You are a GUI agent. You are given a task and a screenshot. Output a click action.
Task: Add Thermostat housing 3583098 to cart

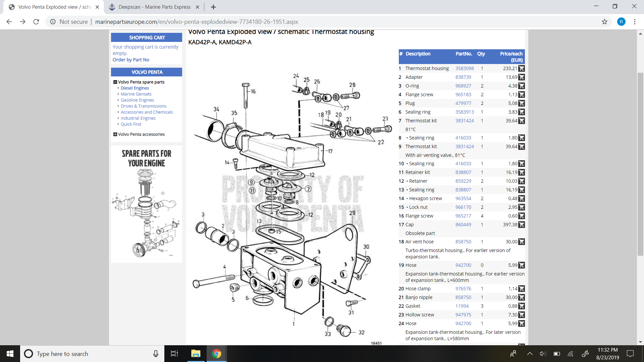point(522,68)
